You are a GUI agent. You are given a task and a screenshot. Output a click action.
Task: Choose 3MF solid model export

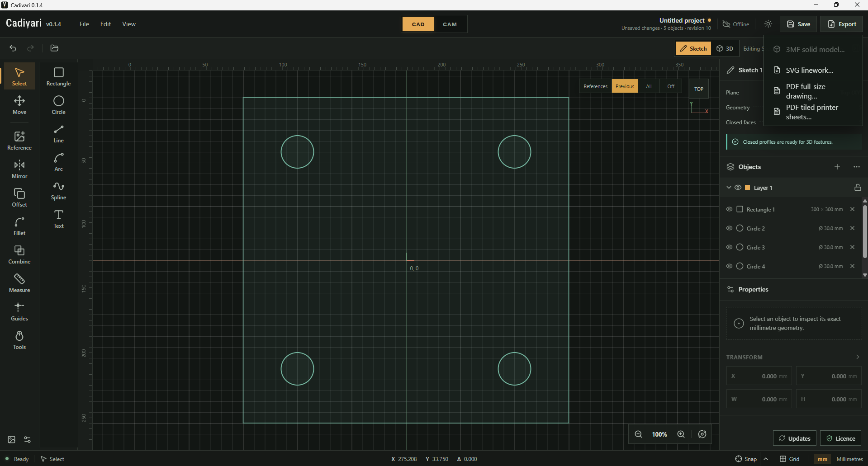tap(813, 49)
